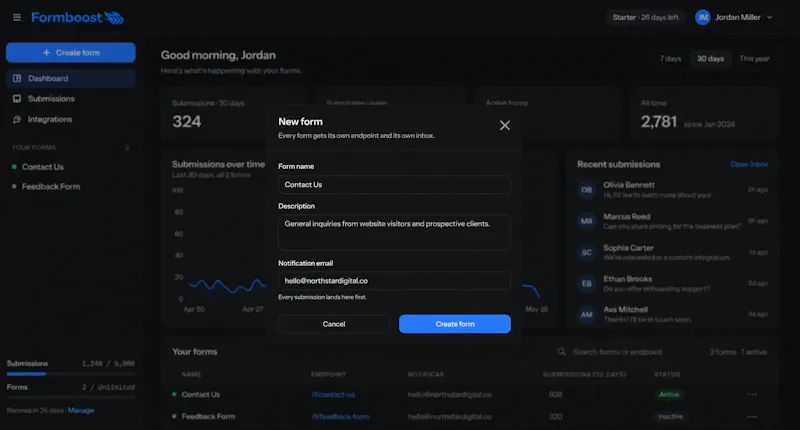Open Ethan Brooks' recent submission
Image resolution: width=800 pixels, height=430 pixels.
tap(672, 283)
